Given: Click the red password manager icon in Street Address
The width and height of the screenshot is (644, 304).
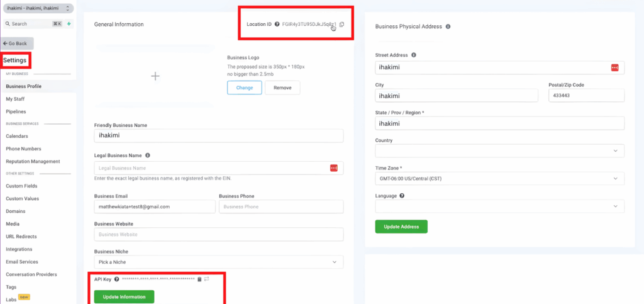Looking at the screenshot, I should pos(614,67).
